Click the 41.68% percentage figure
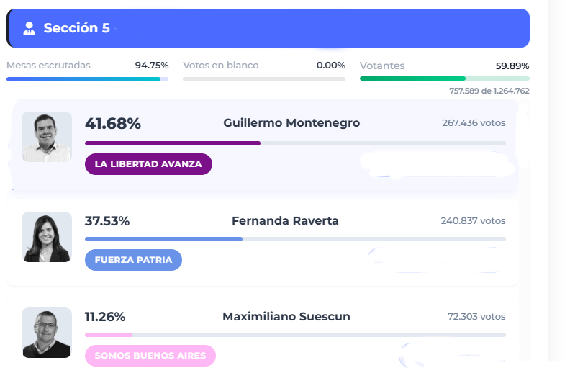Viewport: 588px width, 373px height. tap(113, 123)
